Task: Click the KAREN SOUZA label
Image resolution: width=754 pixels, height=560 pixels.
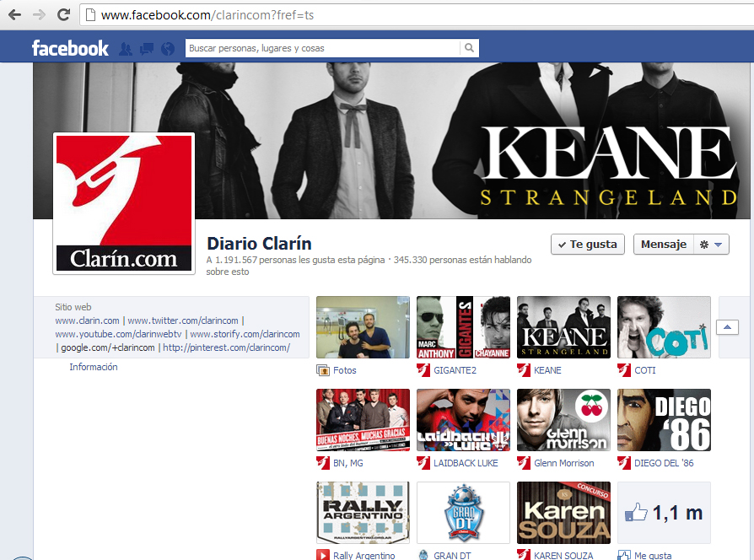Action: click(x=563, y=555)
